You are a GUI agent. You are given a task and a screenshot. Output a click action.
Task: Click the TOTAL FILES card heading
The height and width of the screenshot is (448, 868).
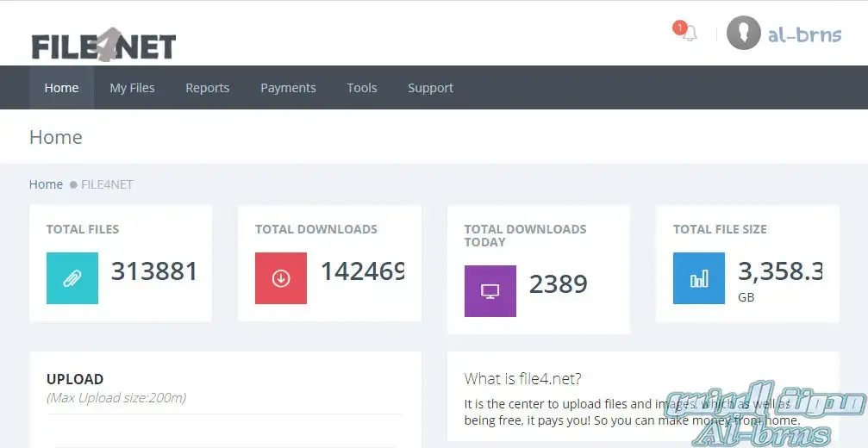[x=83, y=229]
